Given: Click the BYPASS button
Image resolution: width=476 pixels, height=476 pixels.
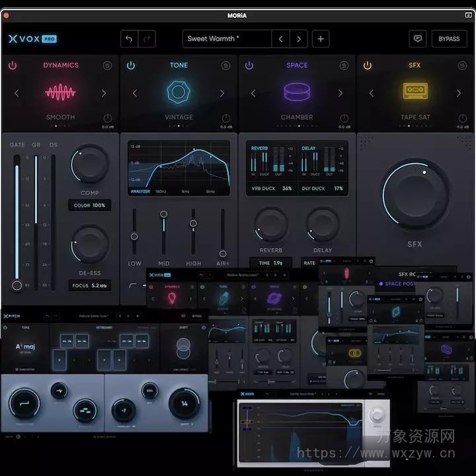Looking at the screenshot, I should (450, 39).
